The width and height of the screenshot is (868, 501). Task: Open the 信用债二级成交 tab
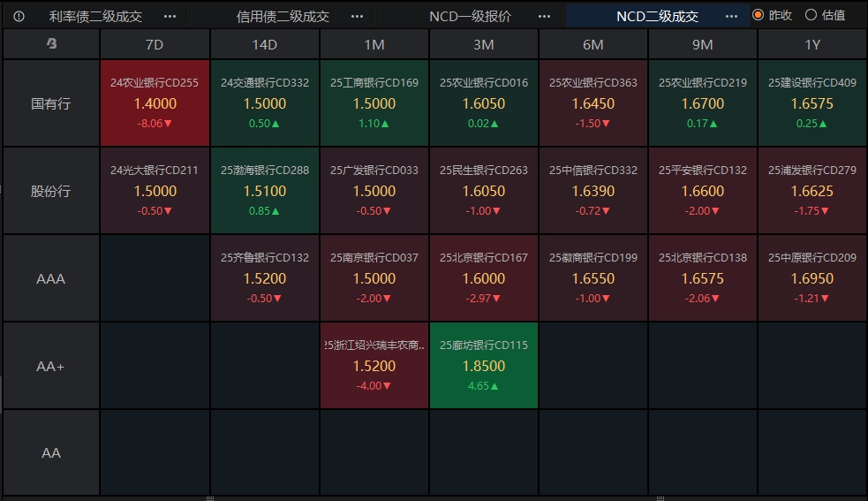(283, 17)
